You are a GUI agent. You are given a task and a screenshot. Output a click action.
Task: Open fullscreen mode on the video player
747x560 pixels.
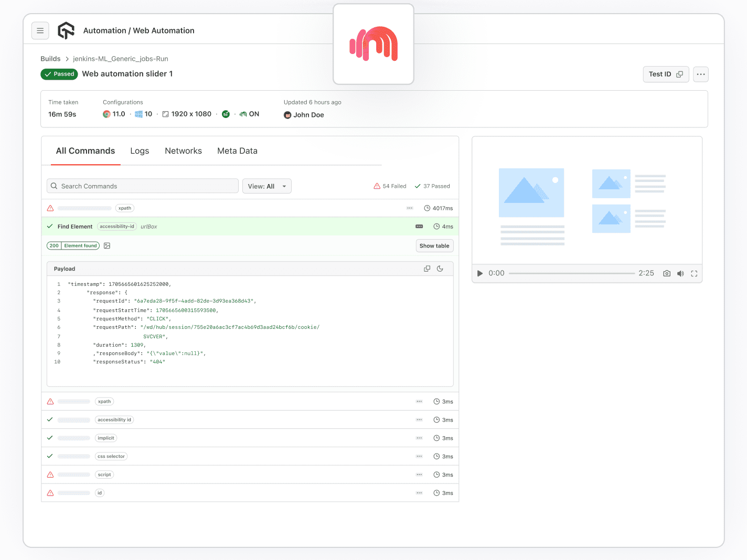(694, 273)
